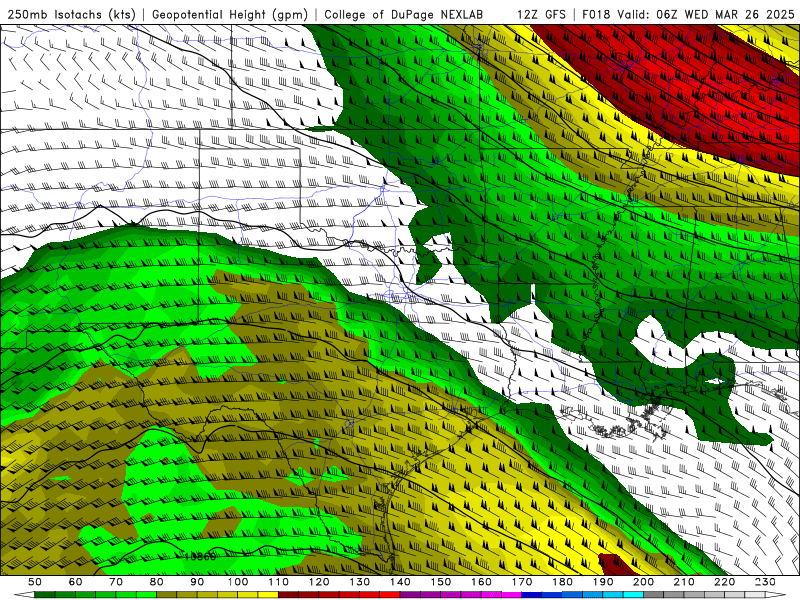Image resolution: width=800 pixels, height=600 pixels.
Task: Click the 'Geopotential Height (gpm)' title text
Action: tap(230, 14)
